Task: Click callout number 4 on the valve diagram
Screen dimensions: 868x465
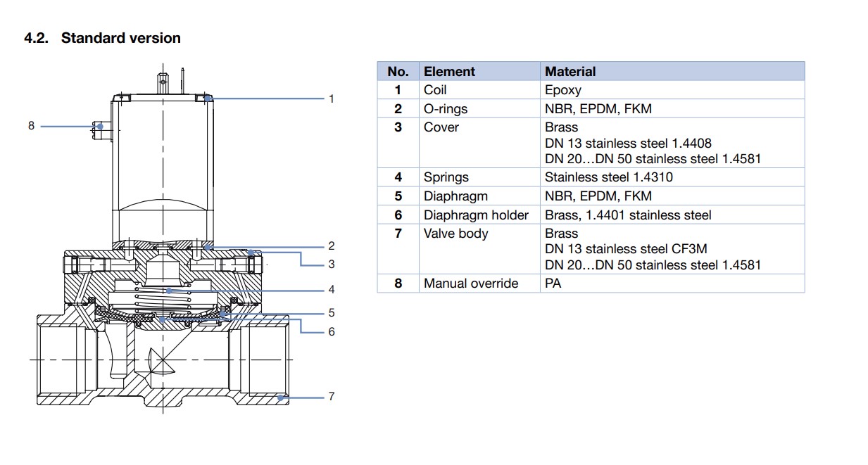Action: (x=332, y=289)
